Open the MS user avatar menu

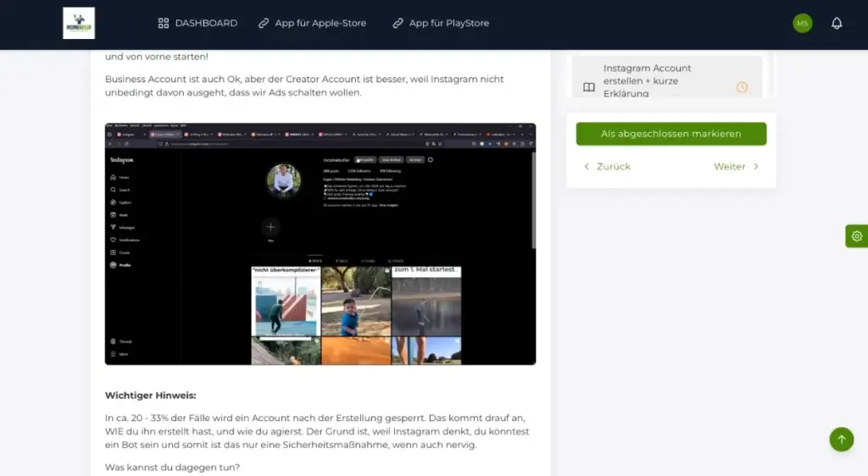point(802,24)
